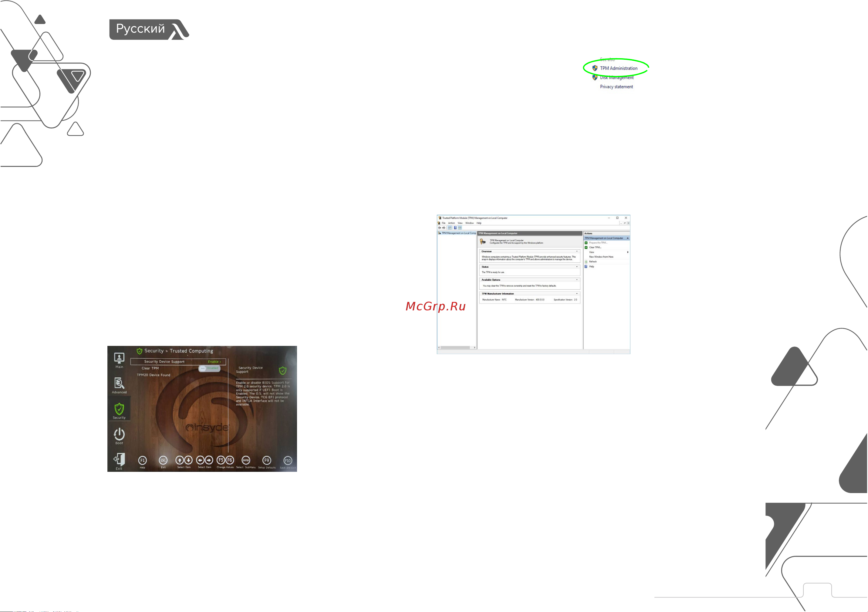Open Security Device Support Enable option
868x612 pixels.
point(214,362)
